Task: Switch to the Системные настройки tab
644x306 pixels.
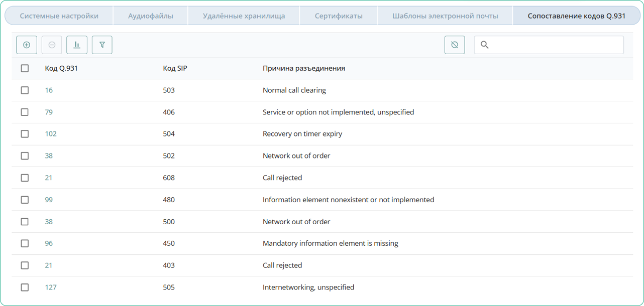Action: 59,16
